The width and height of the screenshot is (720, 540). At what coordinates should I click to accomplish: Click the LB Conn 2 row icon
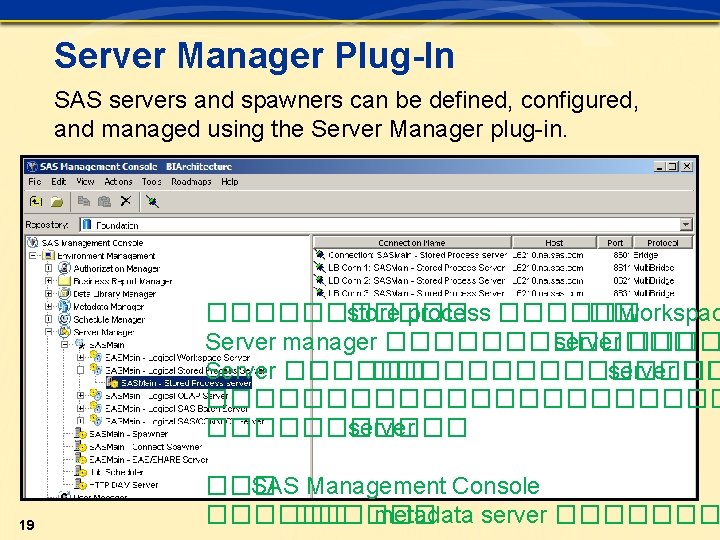tap(320, 280)
